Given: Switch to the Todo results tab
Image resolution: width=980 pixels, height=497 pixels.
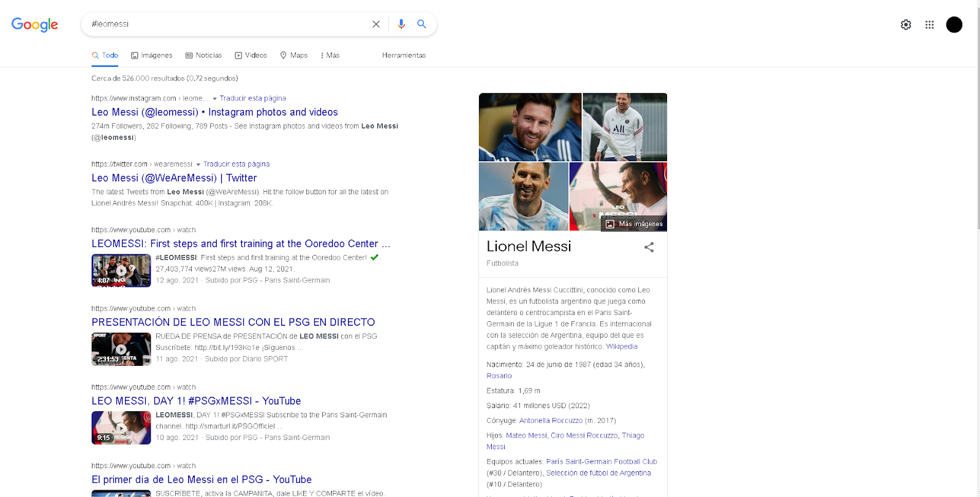Looking at the screenshot, I should 105,55.
